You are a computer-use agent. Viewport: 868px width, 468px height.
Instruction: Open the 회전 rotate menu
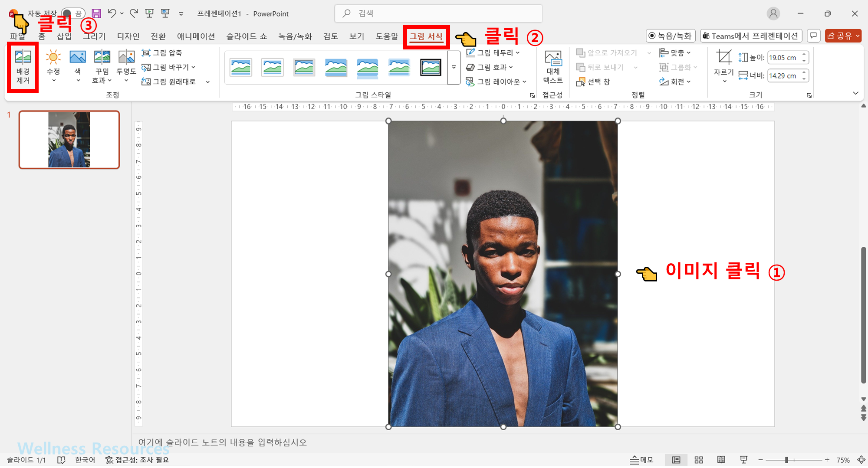tap(675, 82)
